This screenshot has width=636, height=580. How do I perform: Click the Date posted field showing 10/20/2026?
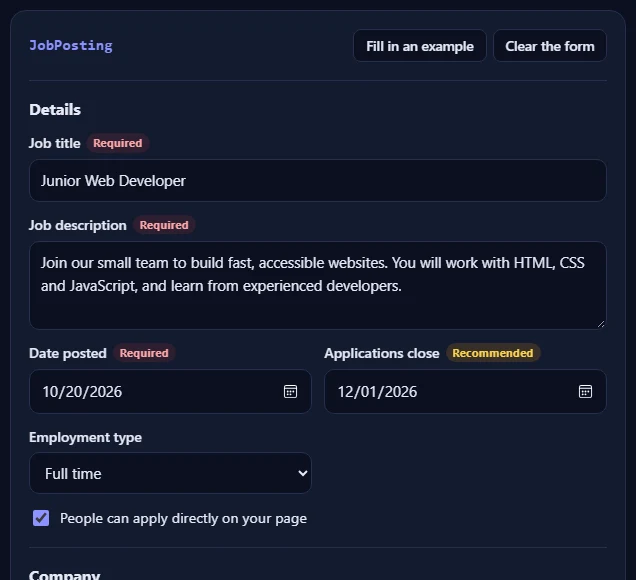pyautogui.click(x=170, y=391)
